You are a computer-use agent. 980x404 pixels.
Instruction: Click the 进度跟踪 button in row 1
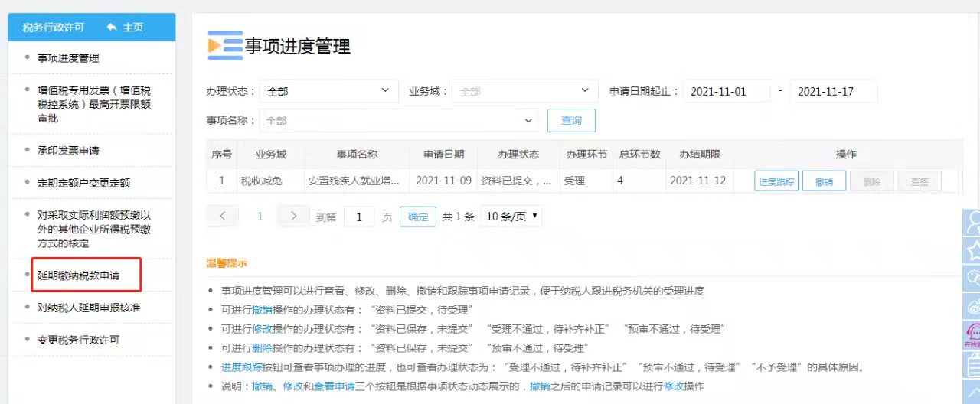click(x=776, y=181)
